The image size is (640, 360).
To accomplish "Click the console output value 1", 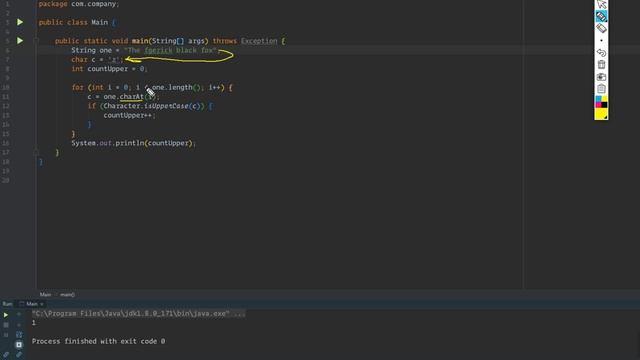I will click(x=34, y=323).
